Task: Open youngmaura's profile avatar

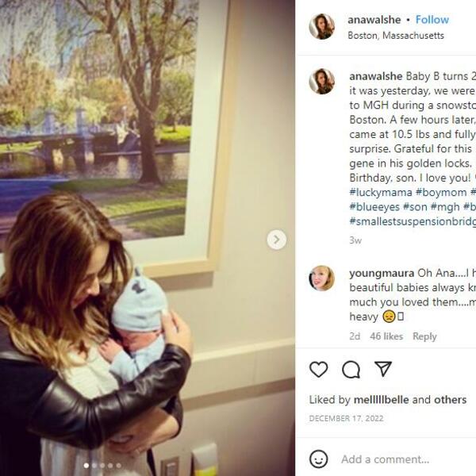Action: [x=322, y=278]
